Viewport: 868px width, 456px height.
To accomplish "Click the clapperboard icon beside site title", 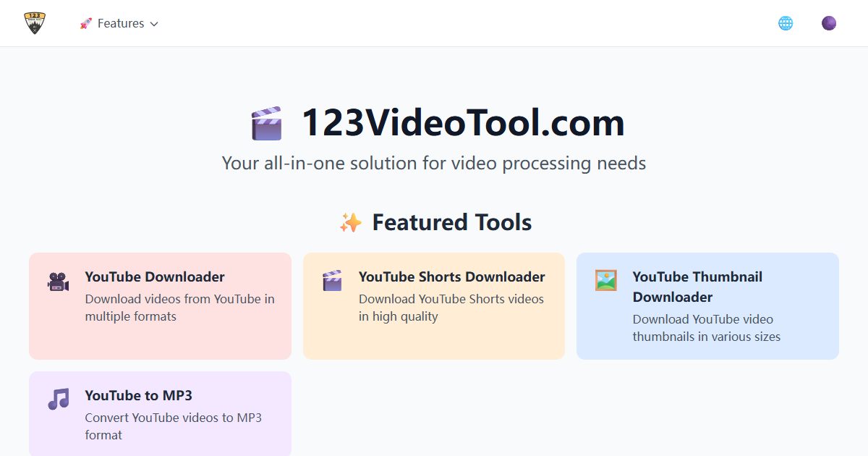I will click(266, 123).
